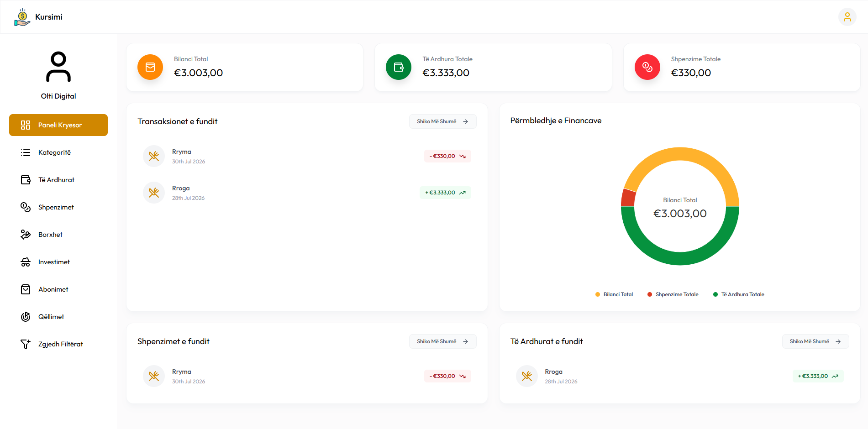Viewport: 868px width, 429px height.
Task: Click the Kursimi logo icon
Action: (22, 17)
